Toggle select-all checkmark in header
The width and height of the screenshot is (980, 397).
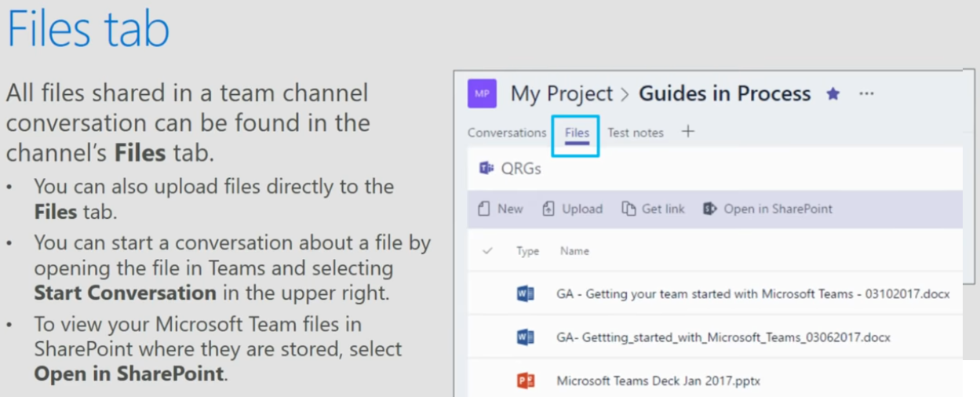(487, 251)
